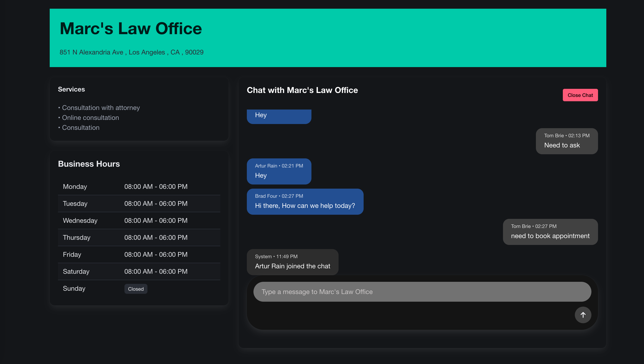Click Brad Four's help message bubble
The image size is (644, 364).
click(x=305, y=201)
